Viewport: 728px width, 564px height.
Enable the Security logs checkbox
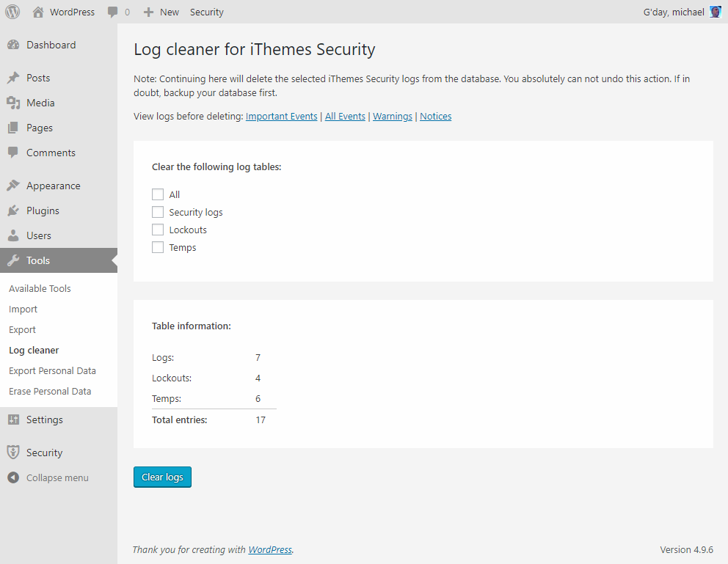[x=158, y=212]
